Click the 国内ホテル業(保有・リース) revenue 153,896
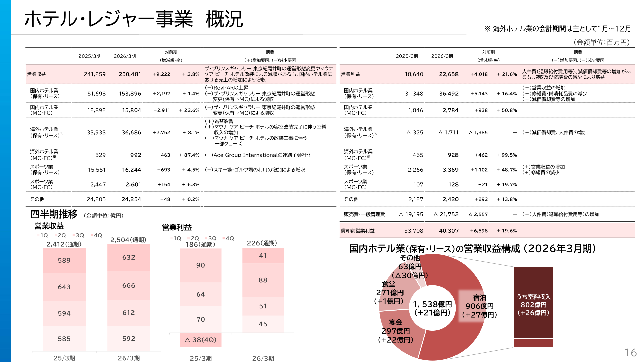This screenshot has width=644, height=362. pos(130,94)
